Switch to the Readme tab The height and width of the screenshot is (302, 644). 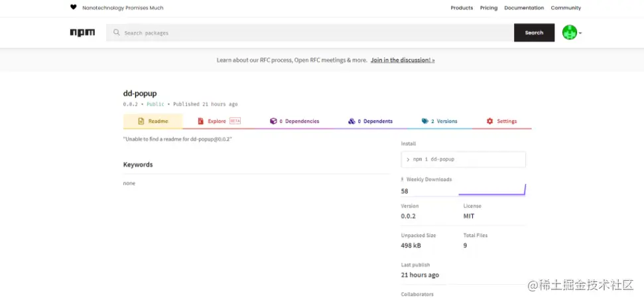[x=153, y=121]
